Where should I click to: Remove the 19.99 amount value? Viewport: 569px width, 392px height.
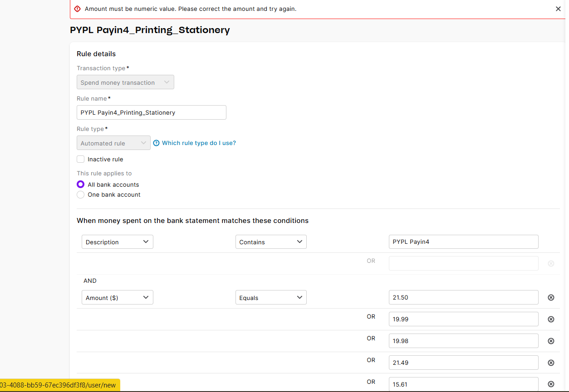(x=551, y=319)
